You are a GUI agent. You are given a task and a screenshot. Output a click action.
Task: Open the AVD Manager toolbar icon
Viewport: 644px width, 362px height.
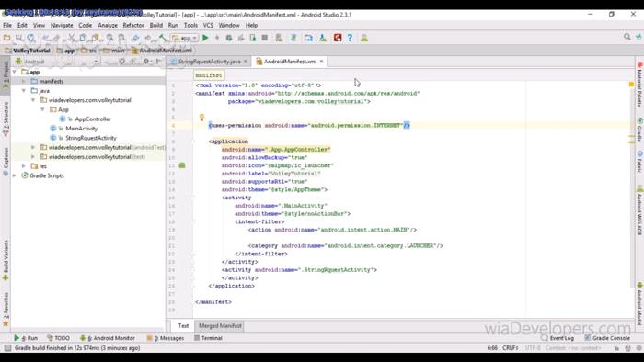[280, 38]
